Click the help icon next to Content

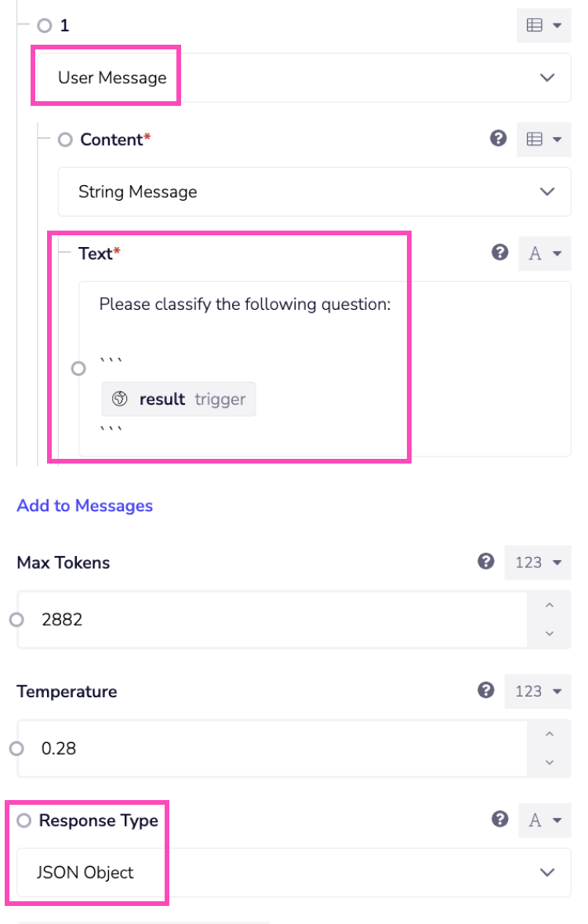click(497, 139)
